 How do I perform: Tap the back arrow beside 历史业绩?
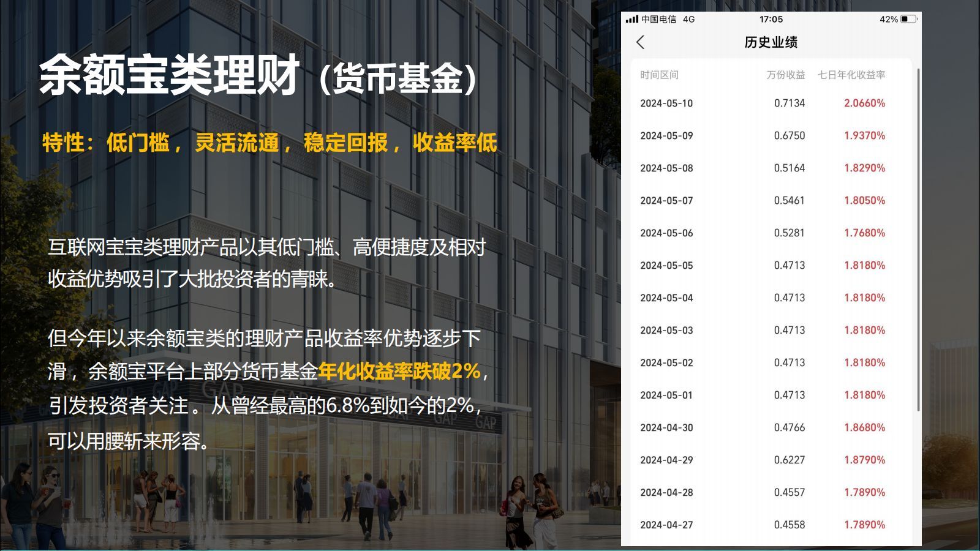point(641,42)
